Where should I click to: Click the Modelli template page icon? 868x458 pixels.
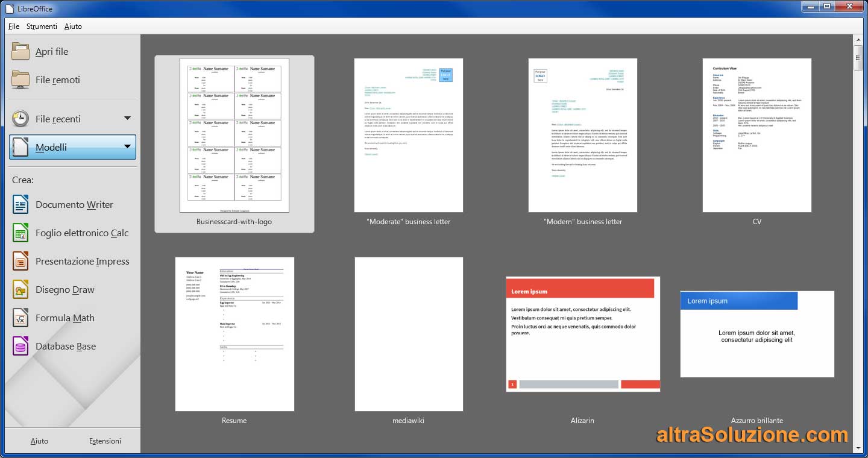coord(20,147)
